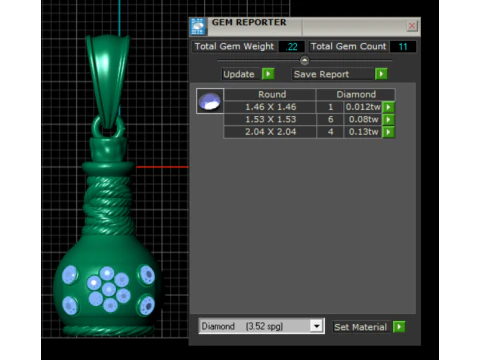Select the round gem thumbnail
The image size is (480, 360).
point(210,101)
